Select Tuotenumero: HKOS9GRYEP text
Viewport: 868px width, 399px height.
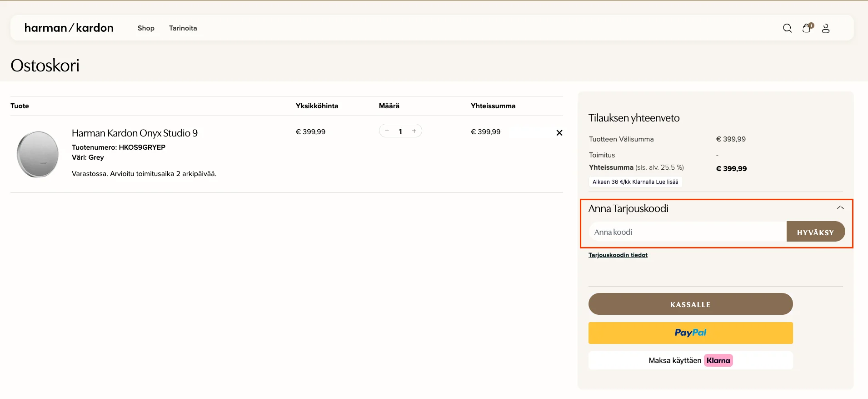(119, 147)
